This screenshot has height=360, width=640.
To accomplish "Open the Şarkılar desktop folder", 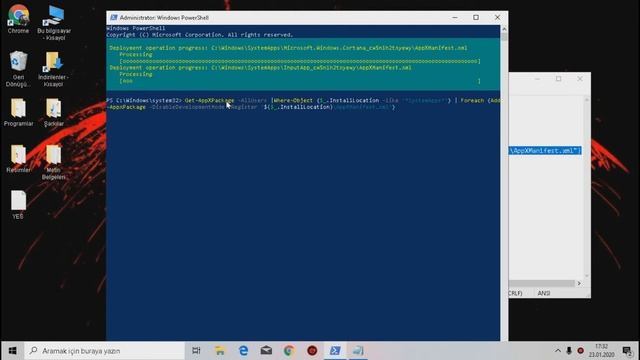I will (x=53, y=112).
